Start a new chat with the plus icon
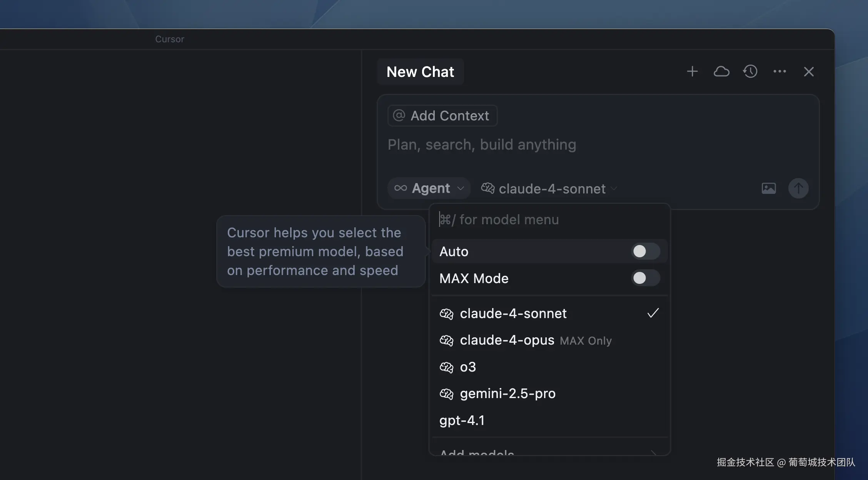 (692, 71)
